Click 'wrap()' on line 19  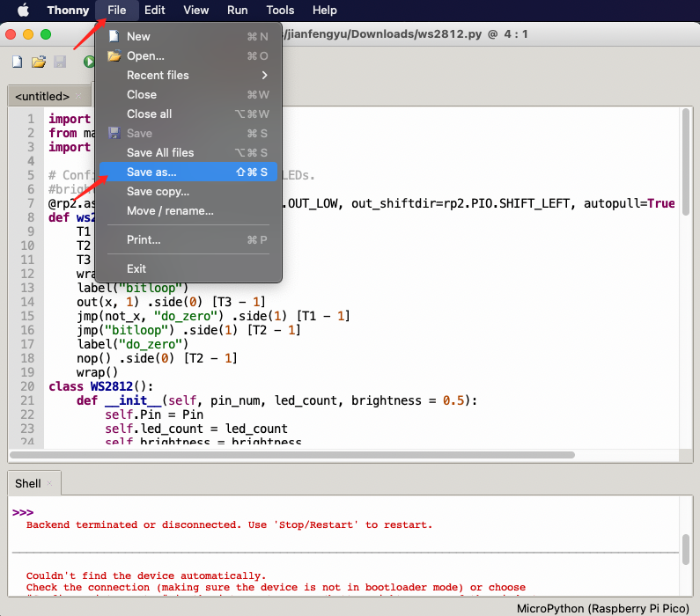[x=98, y=372]
